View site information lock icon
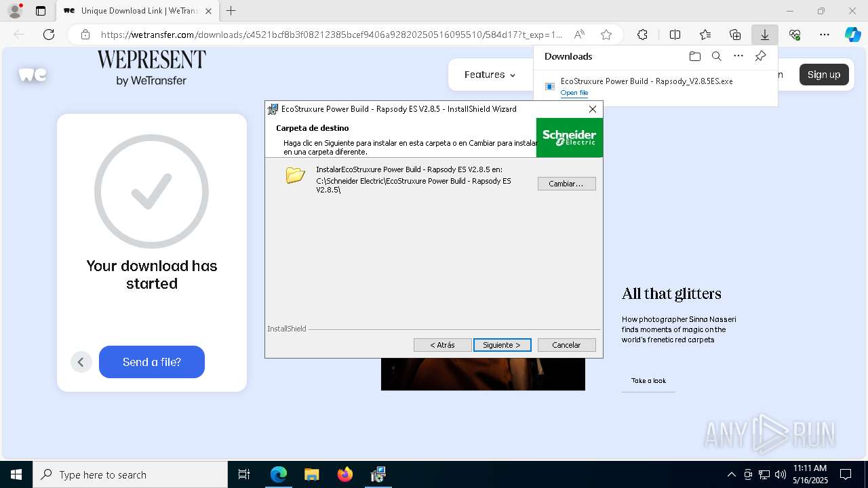The height and width of the screenshot is (488, 868). [x=85, y=35]
